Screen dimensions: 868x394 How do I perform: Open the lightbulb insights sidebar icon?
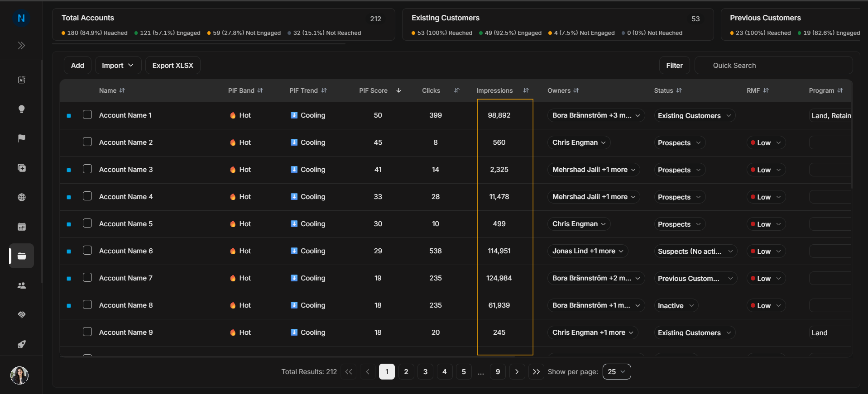click(21, 109)
